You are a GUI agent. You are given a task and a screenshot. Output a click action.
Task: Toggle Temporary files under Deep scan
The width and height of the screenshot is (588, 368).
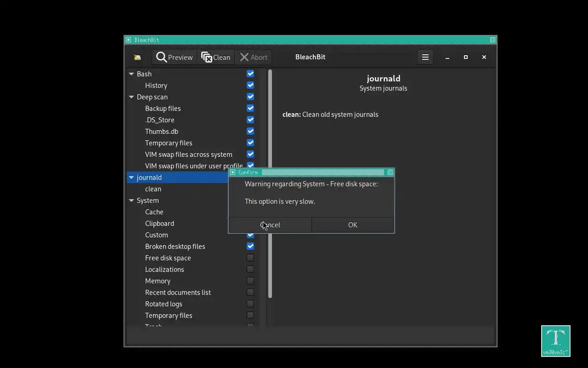(x=250, y=143)
